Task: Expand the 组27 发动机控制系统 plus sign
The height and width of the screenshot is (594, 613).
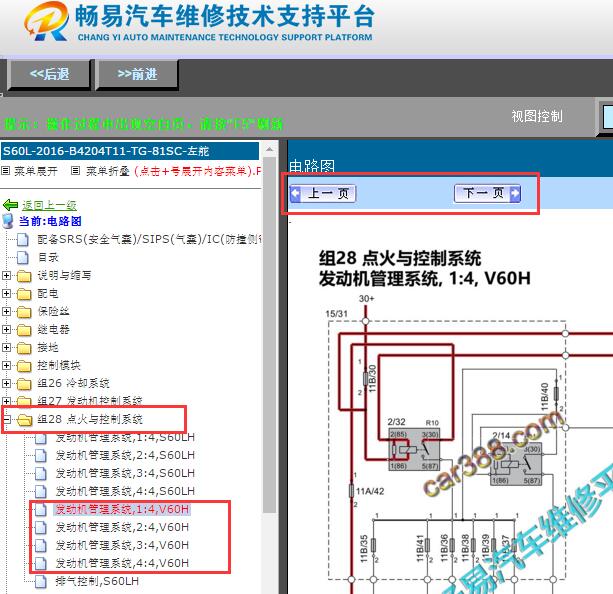Action: (6, 401)
